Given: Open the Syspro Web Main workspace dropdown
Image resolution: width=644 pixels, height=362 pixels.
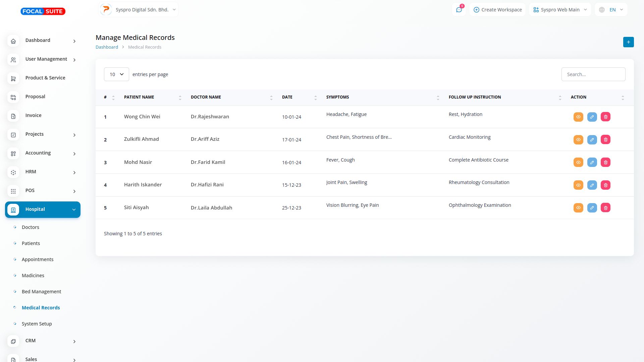Looking at the screenshot, I should click(560, 10).
